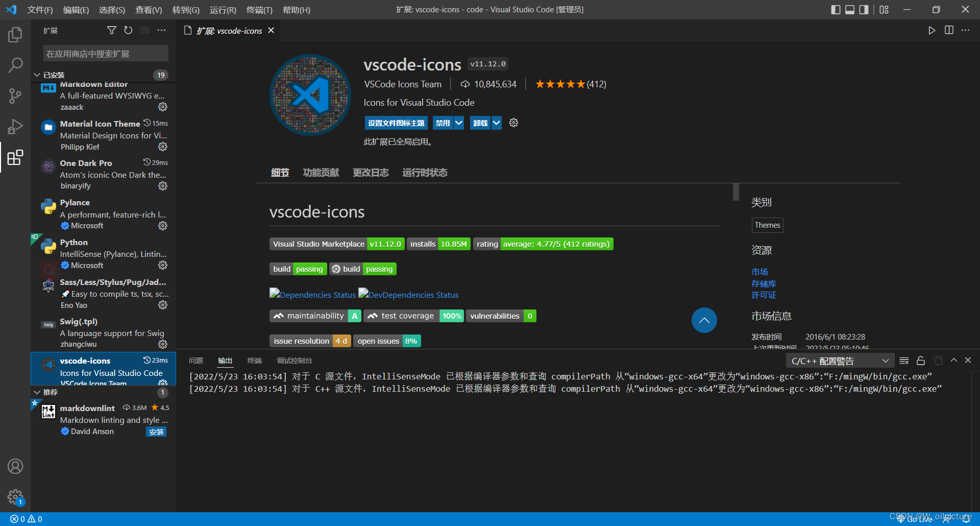This screenshot has height=526, width=980.
Task: Open the Run and Debug view
Action: (15, 126)
